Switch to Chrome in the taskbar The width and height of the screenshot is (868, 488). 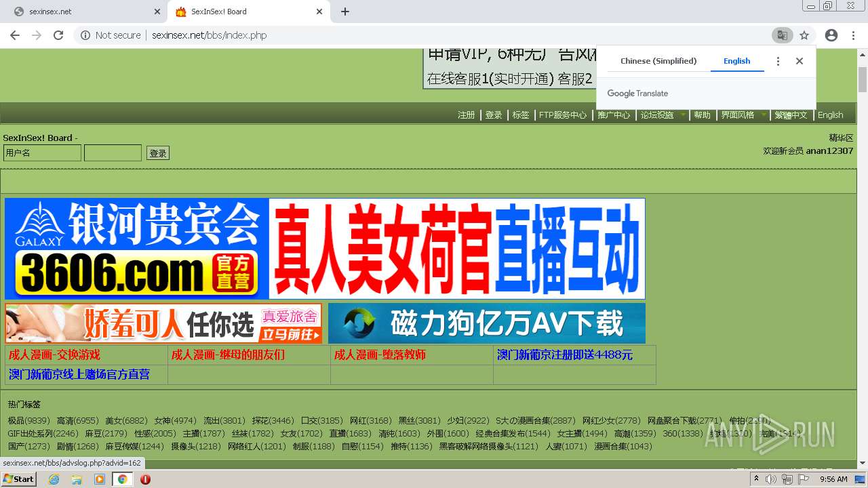122,479
